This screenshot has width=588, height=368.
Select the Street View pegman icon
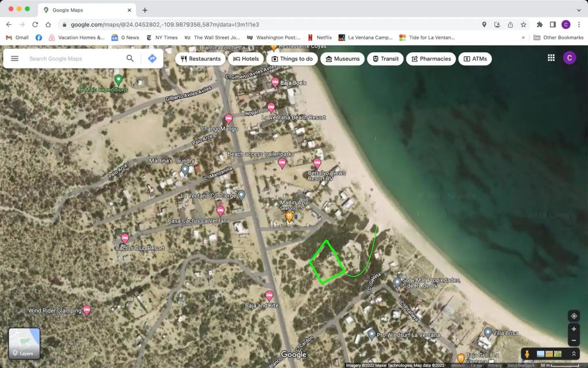tap(528, 354)
